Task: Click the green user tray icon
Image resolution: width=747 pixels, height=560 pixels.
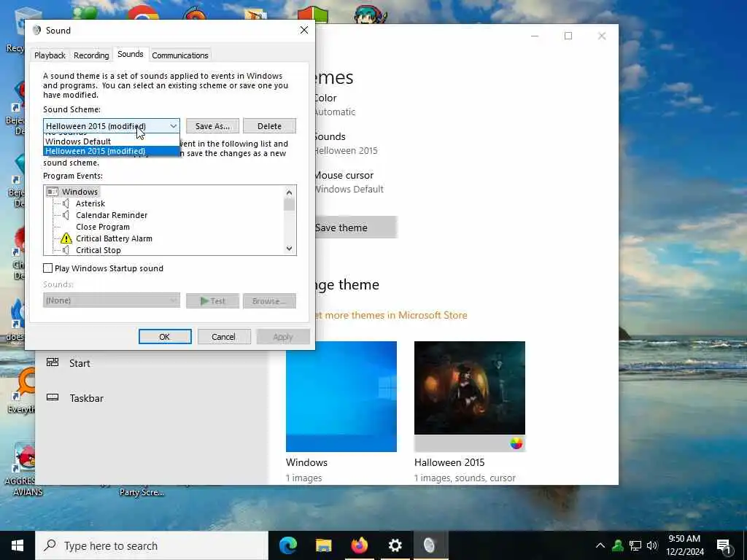Action: 618,545
